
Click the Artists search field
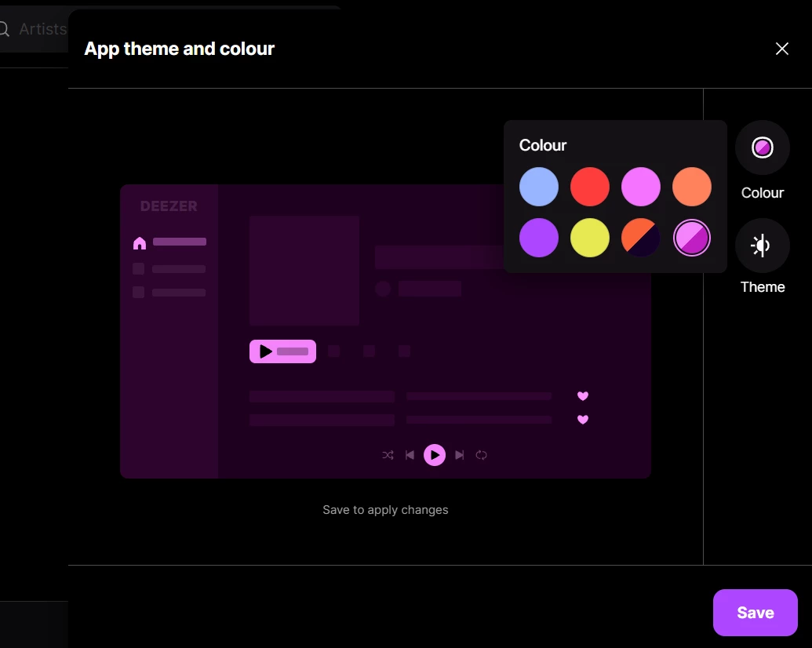point(35,29)
